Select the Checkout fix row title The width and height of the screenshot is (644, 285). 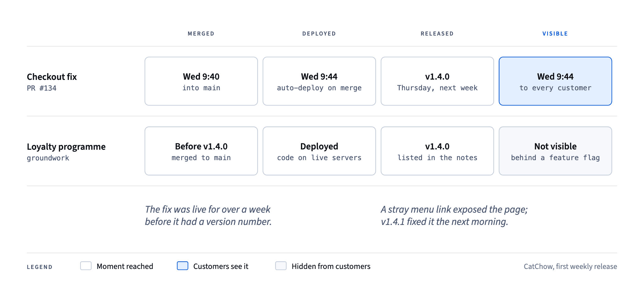click(52, 77)
